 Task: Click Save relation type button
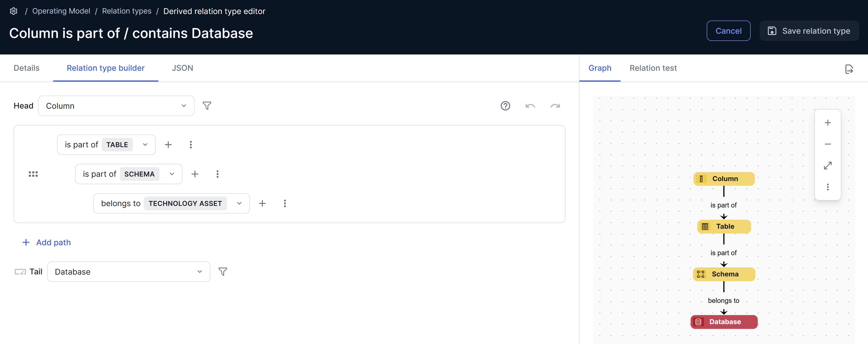tap(809, 31)
